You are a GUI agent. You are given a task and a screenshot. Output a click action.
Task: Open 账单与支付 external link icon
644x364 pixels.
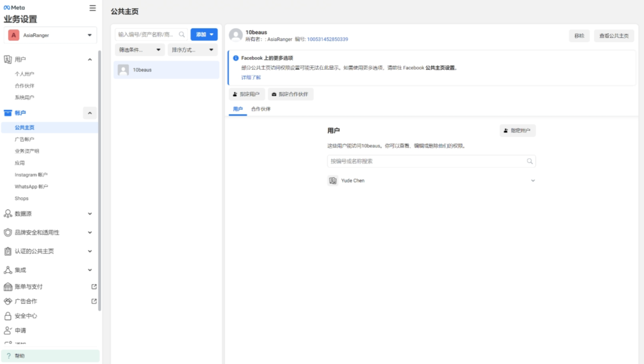(x=94, y=287)
